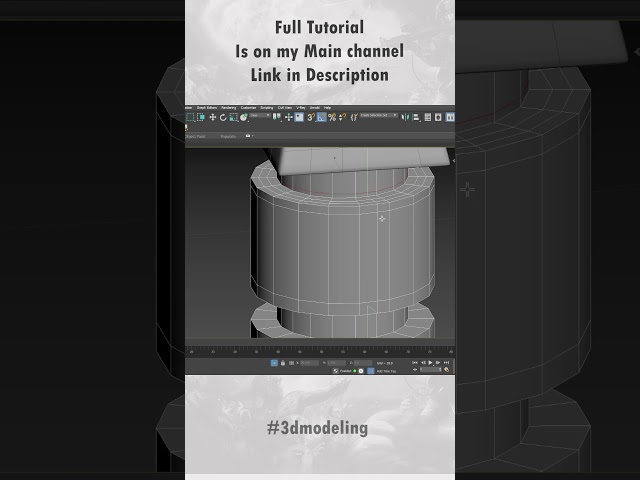
Task: Click the adaptive degradation icon before Enabled
Action: [336, 371]
